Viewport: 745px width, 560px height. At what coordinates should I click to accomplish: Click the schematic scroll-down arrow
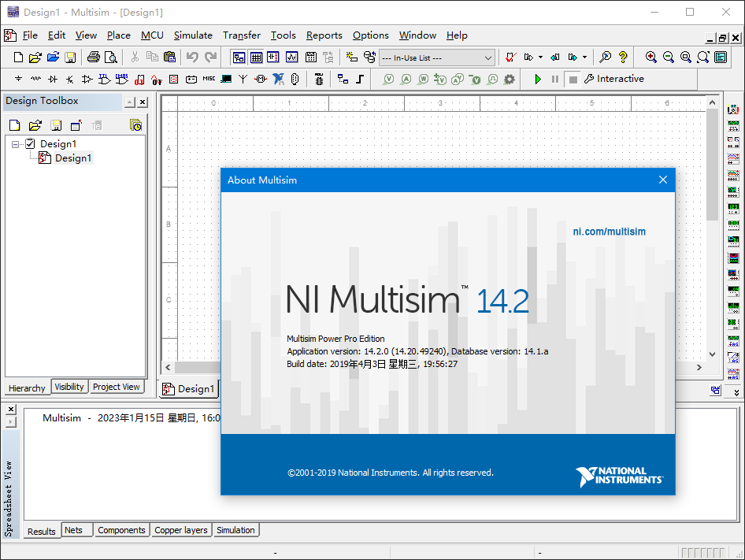(712, 354)
